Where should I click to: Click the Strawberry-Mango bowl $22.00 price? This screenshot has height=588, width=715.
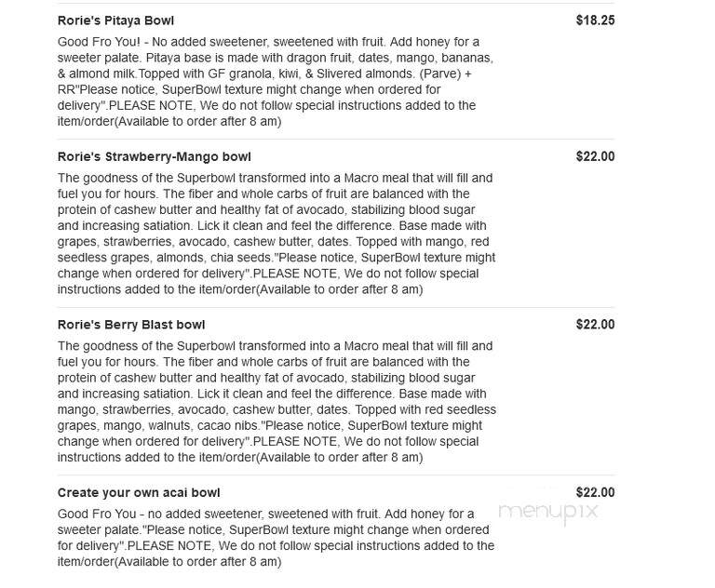595,156
